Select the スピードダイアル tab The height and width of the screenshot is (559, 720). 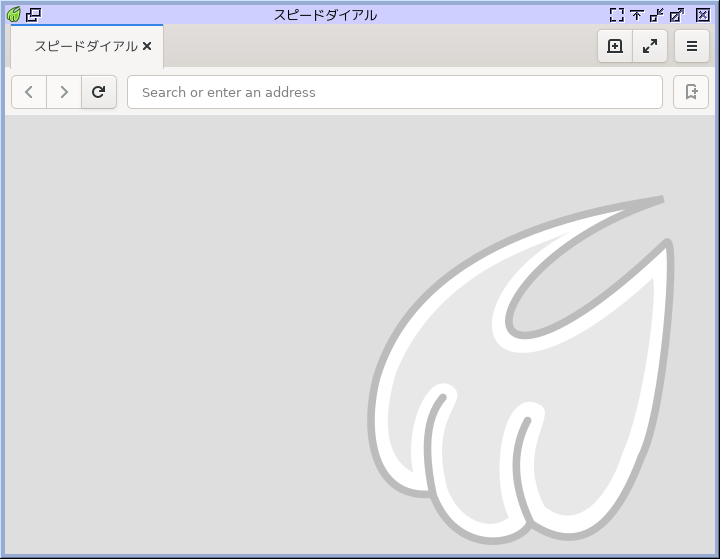pos(87,46)
